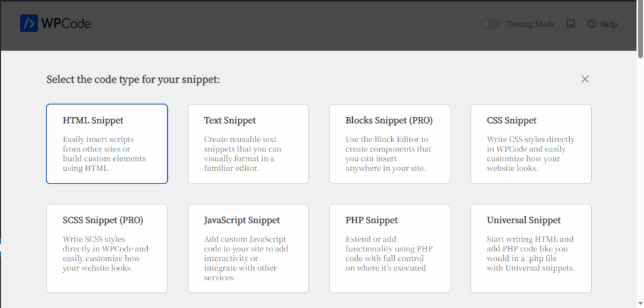Click the WPCode logo icon
The height and width of the screenshot is (308, 644).
pos(29,24)
